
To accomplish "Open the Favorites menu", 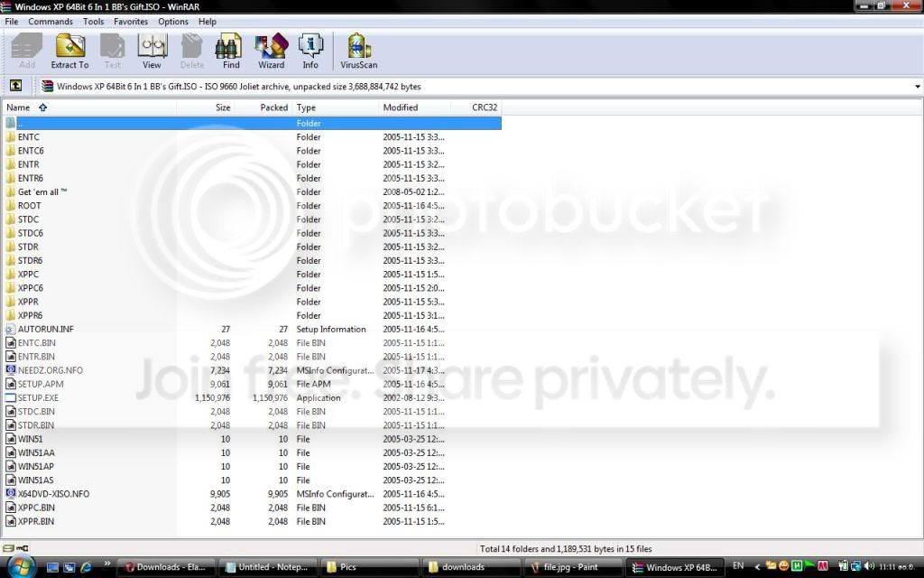I will (x=131, y=22).
